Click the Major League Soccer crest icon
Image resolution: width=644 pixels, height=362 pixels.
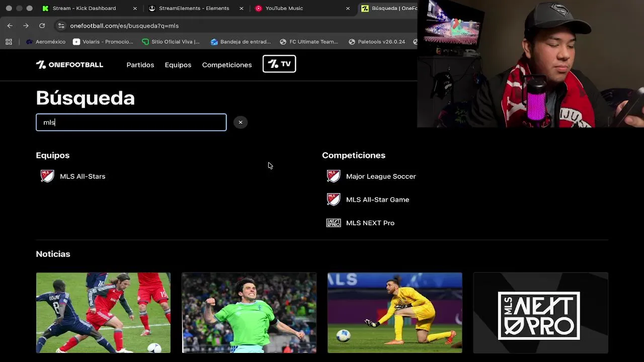[x=334, y=176]
